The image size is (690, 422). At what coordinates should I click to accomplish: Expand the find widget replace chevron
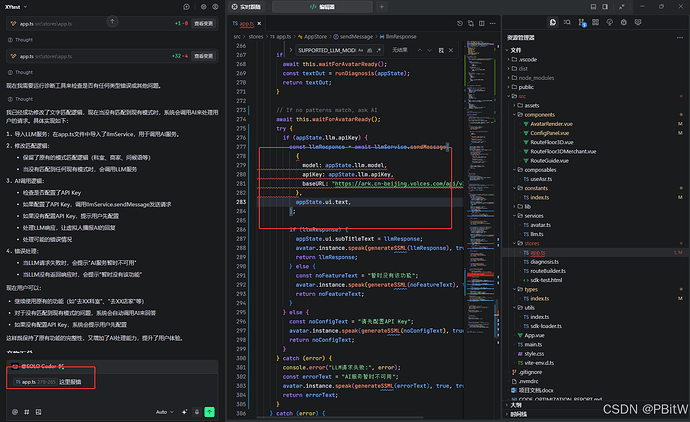point(291,48)
